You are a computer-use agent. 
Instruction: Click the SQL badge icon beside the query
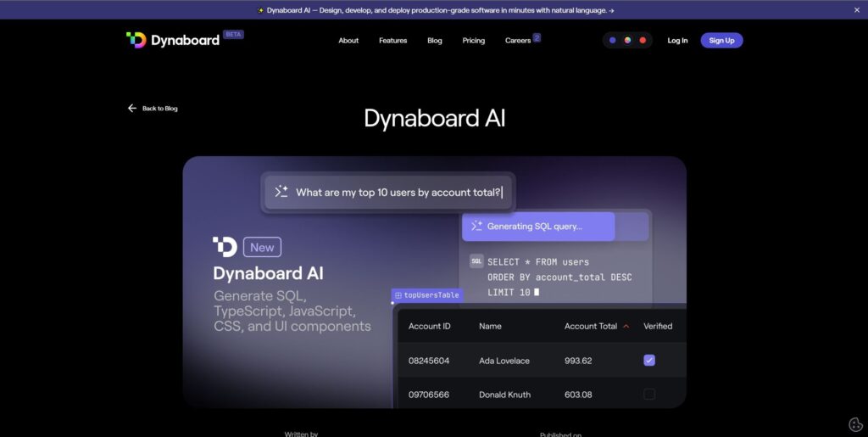coord(476,261)
